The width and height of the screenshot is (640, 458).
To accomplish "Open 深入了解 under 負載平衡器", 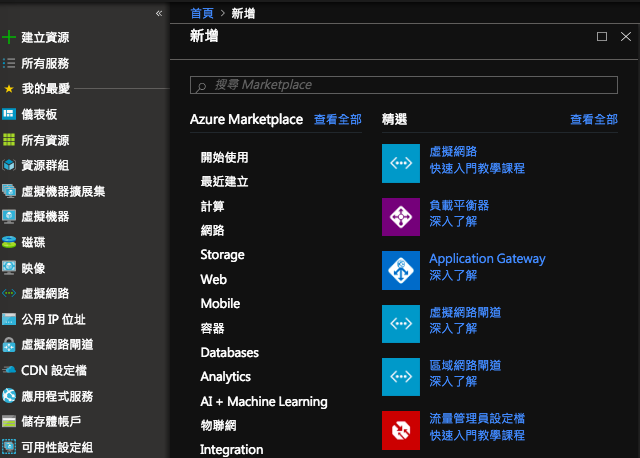I will click(x=453, y=221).
